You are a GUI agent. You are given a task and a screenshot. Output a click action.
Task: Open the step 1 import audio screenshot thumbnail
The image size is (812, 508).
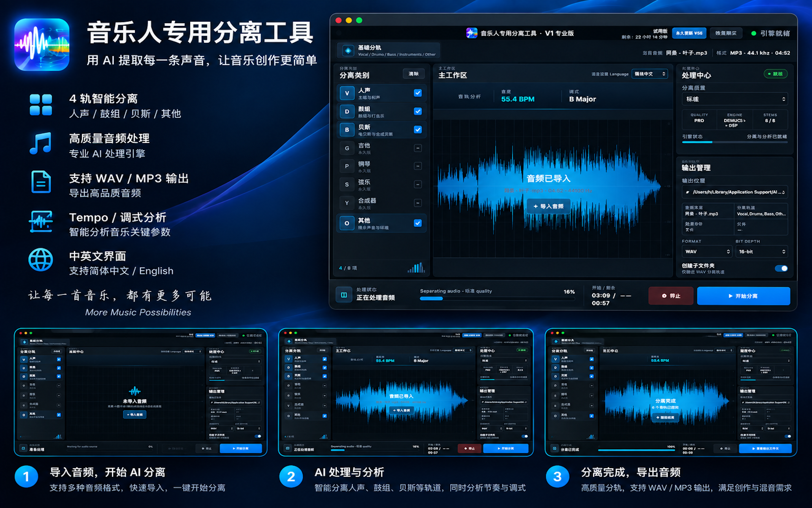click(x=141, y=392)
